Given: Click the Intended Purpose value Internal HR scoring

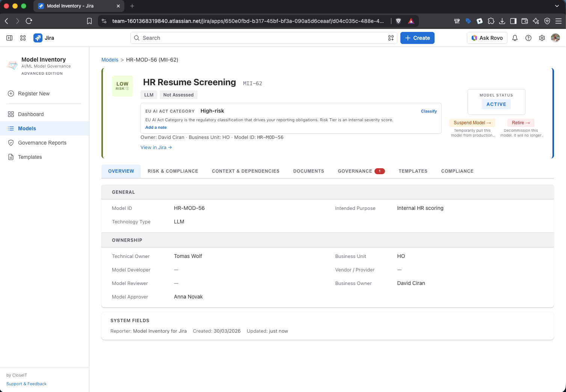Looking at the screenshot, I should pos(420,208).
